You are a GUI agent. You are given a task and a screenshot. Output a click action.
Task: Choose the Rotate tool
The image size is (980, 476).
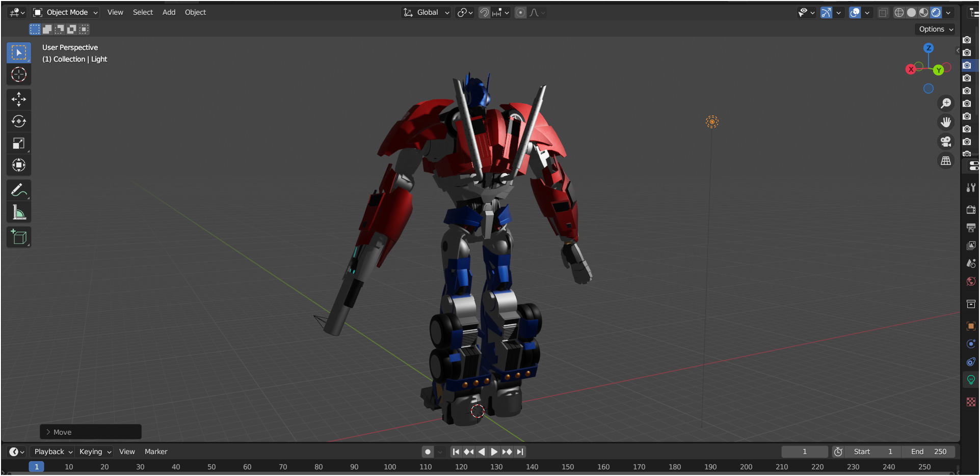tap(19, 121)
